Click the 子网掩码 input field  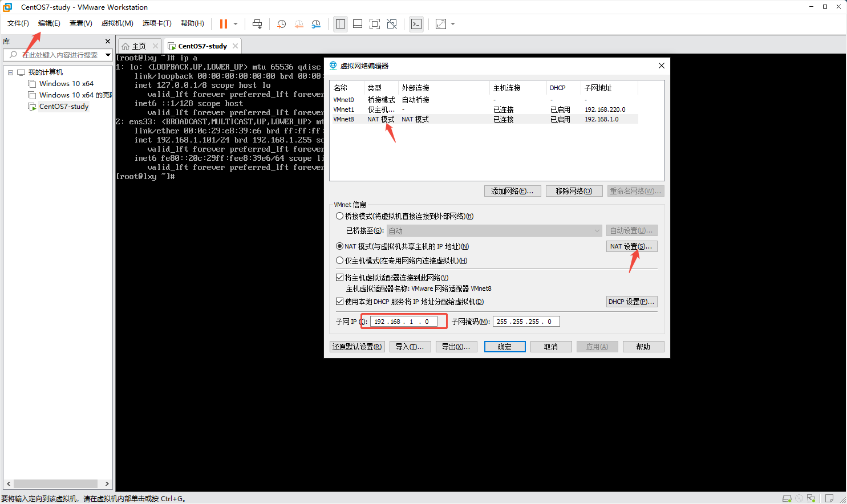pyautogui.click(x=526, y=322)
